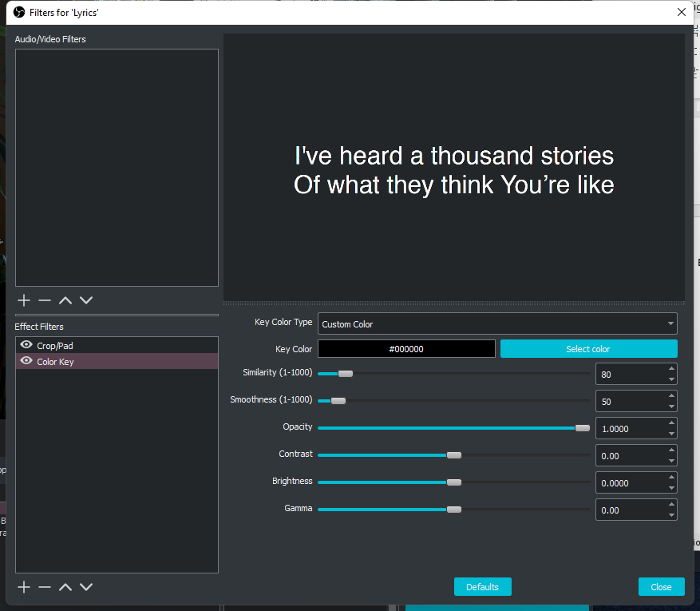Click the Smoothness slider handle
Screen dimensions: 700x611
point(338,401)
